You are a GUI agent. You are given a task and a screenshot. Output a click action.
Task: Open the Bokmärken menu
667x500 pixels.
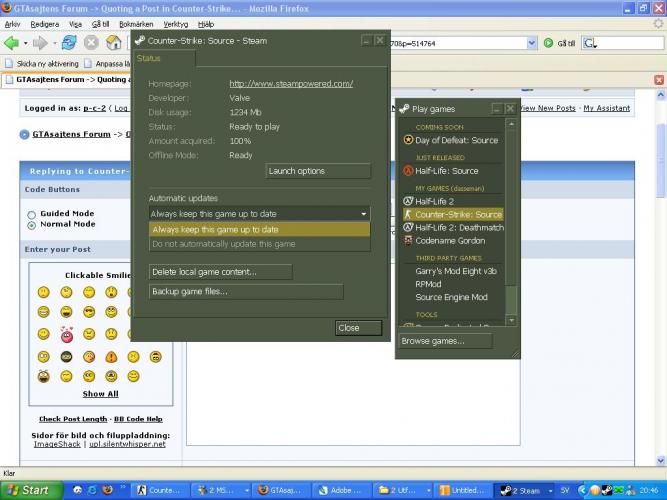click(136, 23)
